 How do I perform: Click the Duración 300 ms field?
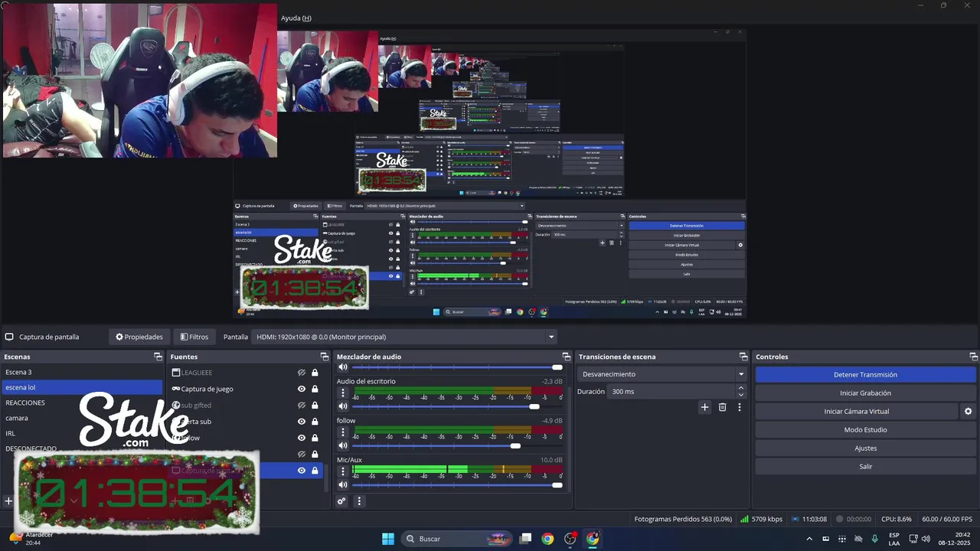[671, 391]
